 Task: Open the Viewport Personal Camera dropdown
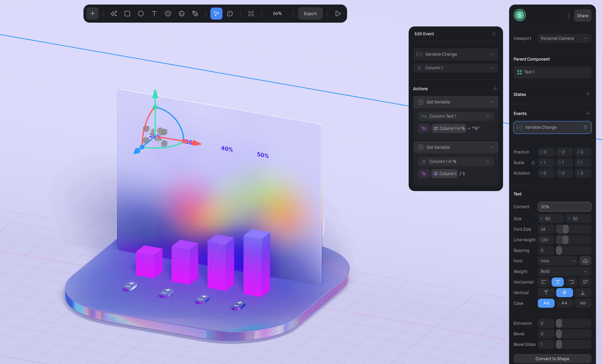tap(564, 38)
